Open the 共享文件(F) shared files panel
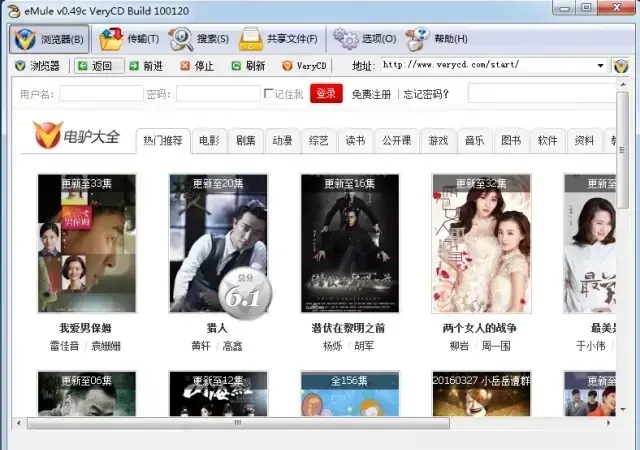This screenshot has width=640, height=450. (x=278, y=39)
